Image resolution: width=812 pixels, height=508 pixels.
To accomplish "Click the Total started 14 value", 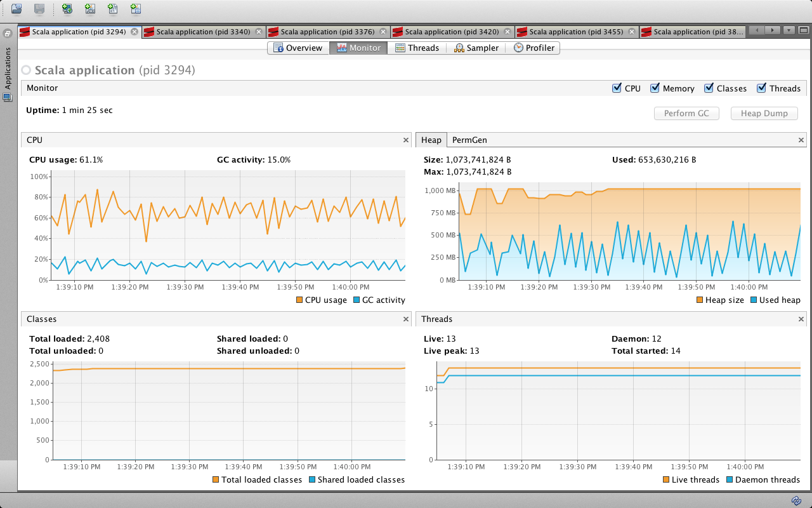I will click(x=675, y=351).
